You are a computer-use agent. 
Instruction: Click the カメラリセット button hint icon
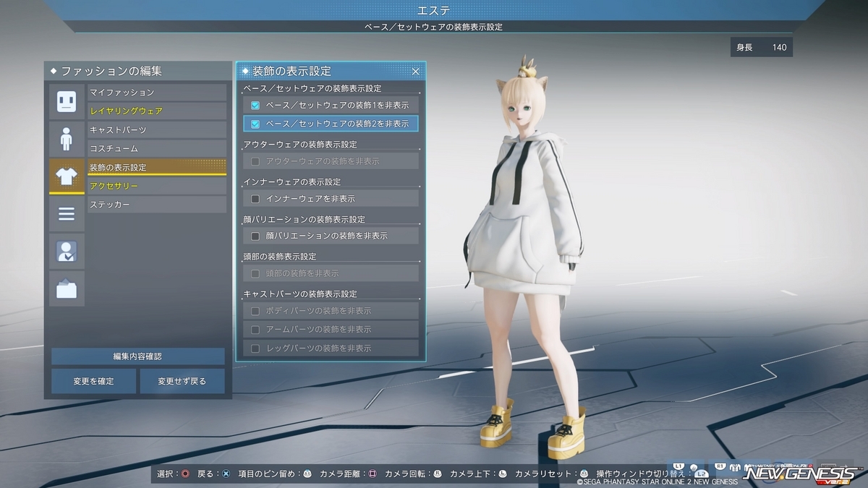[584, 474]
